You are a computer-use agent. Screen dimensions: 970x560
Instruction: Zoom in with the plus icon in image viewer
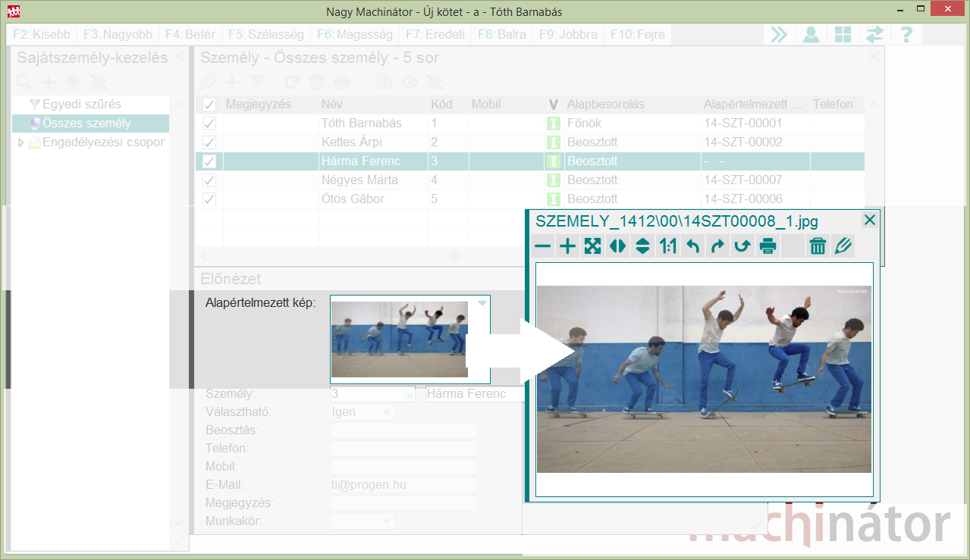point(567,246)
